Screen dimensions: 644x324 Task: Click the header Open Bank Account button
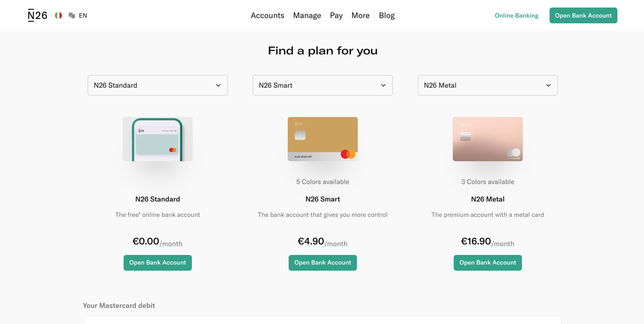(583, 15)
